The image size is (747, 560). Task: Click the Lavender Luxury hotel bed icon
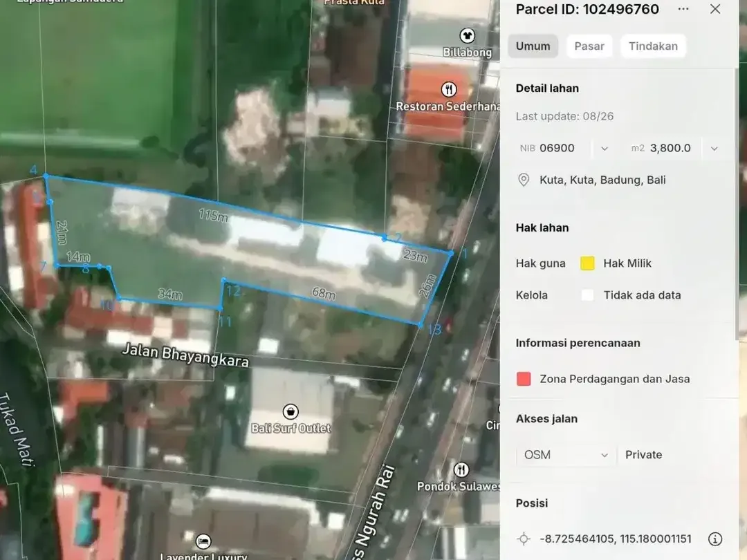pos(203,541)
